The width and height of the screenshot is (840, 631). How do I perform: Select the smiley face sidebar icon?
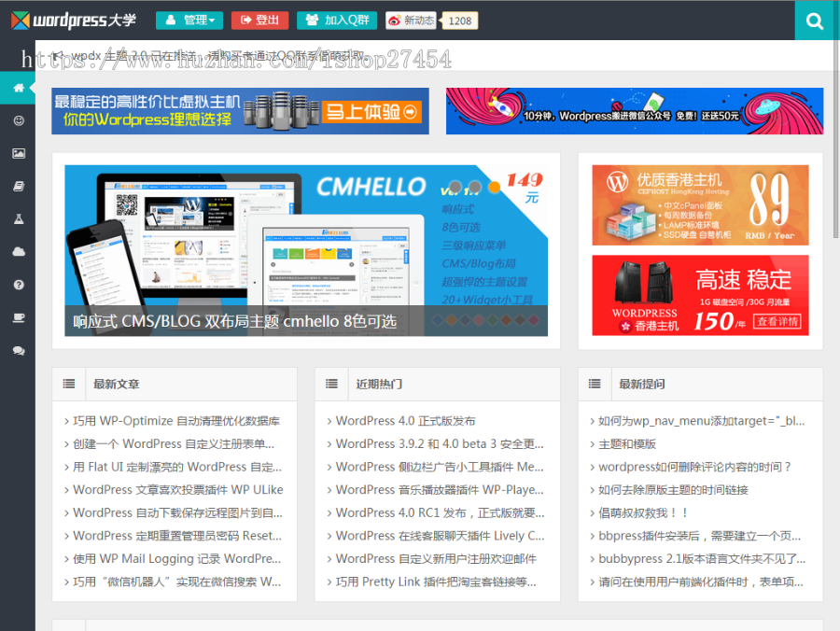pyautogui.click(x=17, y=120)
